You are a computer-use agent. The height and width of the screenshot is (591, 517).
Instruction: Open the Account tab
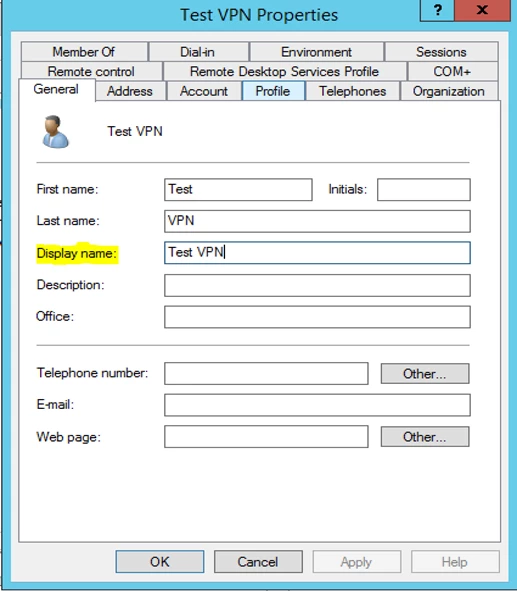[204, 91]
